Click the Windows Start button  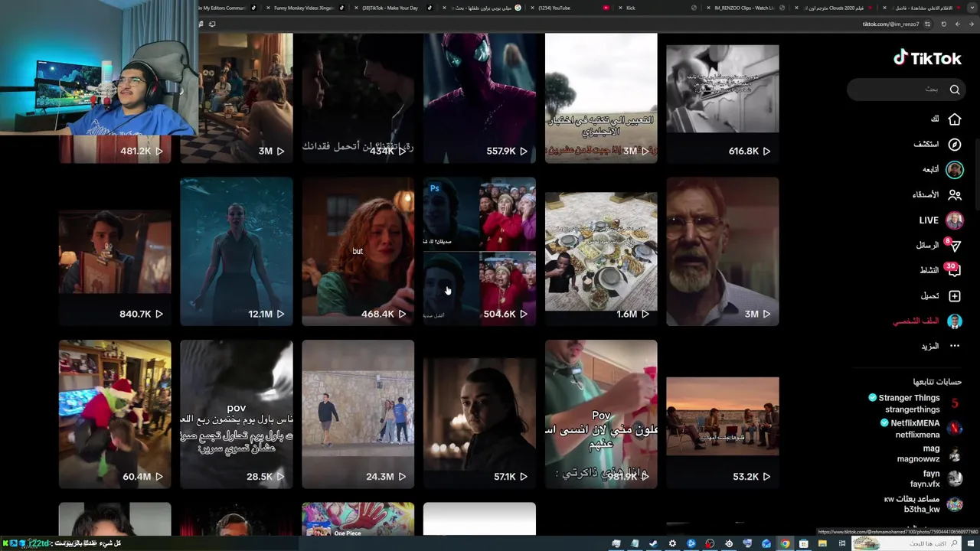pyautogui.click(x=970, y=543)
